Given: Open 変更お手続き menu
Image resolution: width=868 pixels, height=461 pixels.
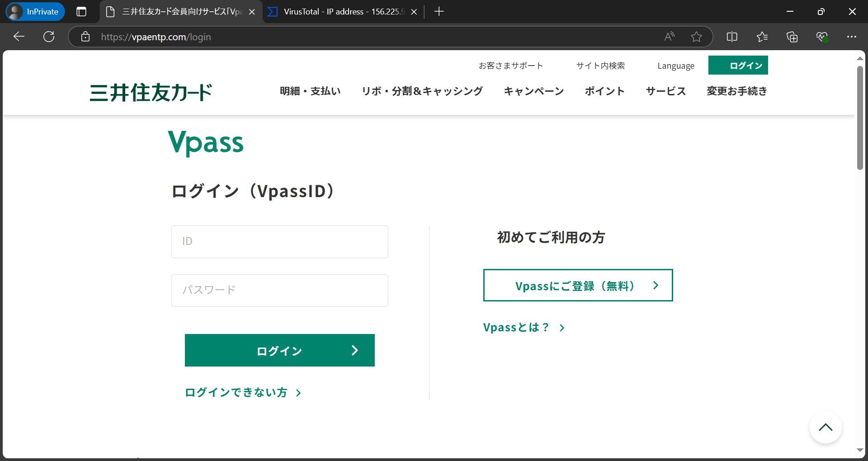Looking at the screenshot, I should [737, 91].
